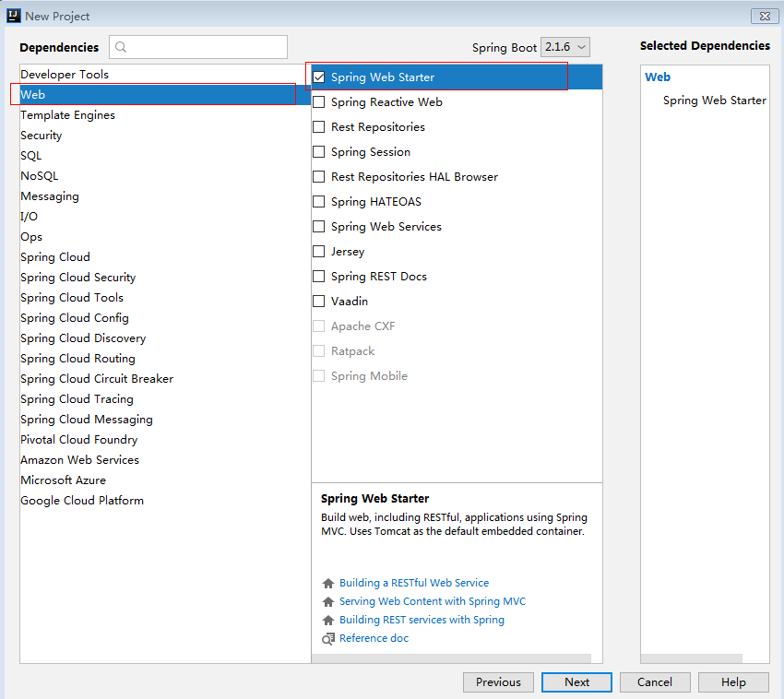This screenshot has width=784, height=699.
Task: Focus the Dependencies search field
Action: click(198, 47)
